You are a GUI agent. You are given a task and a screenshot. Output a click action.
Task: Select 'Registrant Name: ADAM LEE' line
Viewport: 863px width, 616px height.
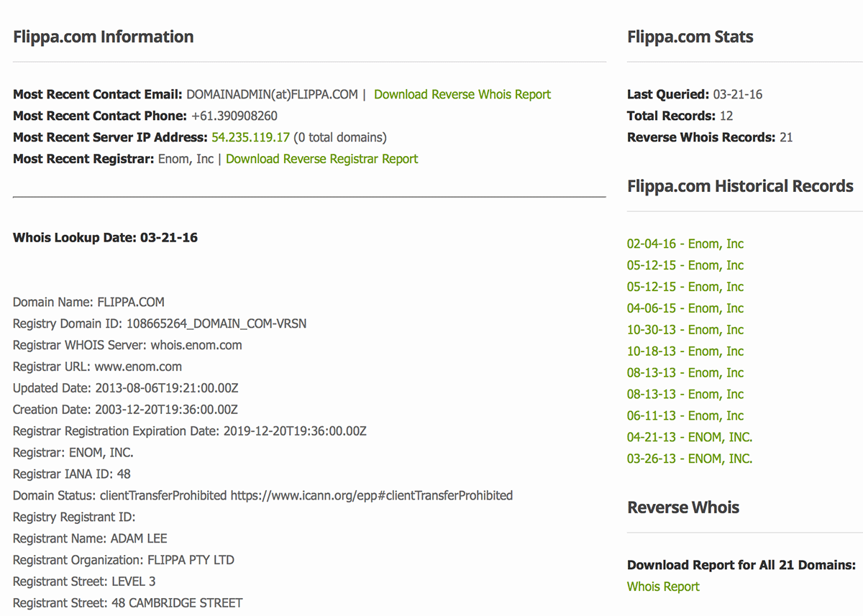tap(90, 538)
